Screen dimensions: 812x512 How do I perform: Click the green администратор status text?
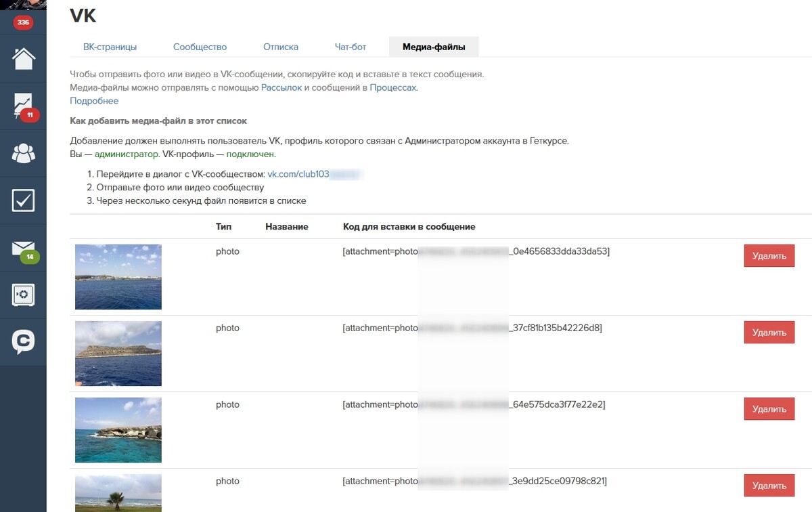(x=127, y=154)
